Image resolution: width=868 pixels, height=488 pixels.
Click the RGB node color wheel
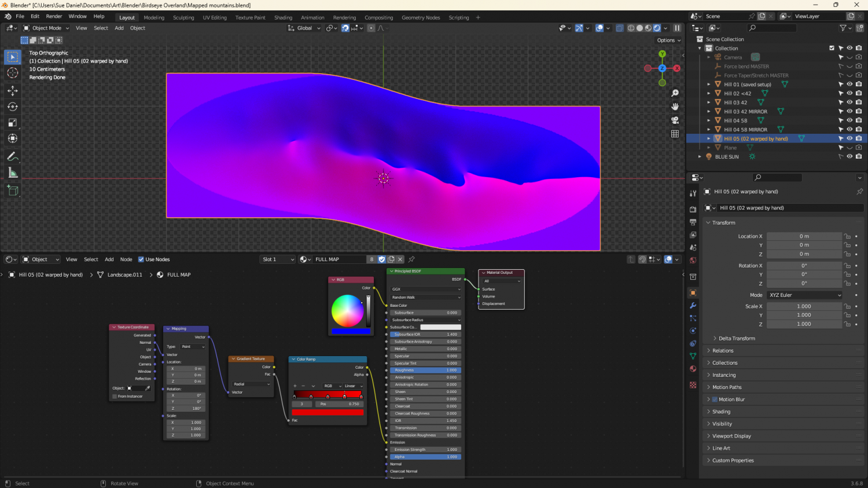tap(347, 311)
